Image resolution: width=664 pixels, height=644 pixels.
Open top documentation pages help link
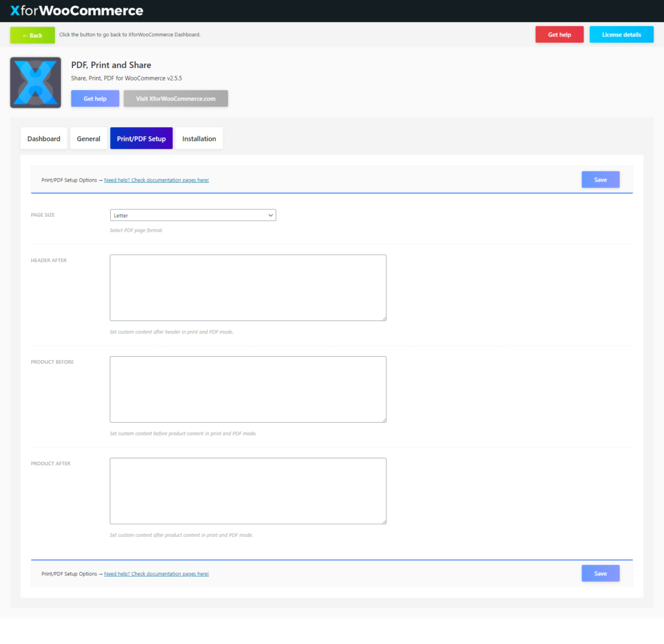point(156,180)
